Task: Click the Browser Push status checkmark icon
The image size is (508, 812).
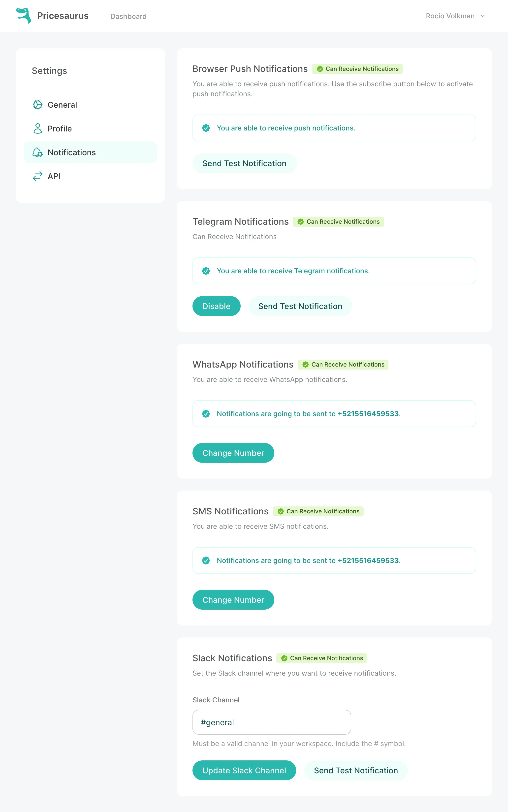Action: pos(320,69)
